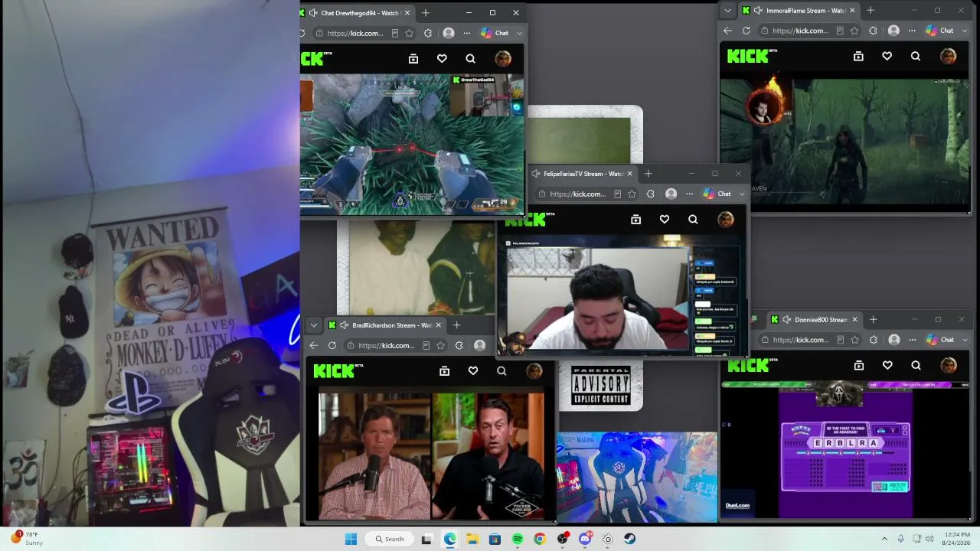Add a new tab in Donniee800 window

point(873,319)
